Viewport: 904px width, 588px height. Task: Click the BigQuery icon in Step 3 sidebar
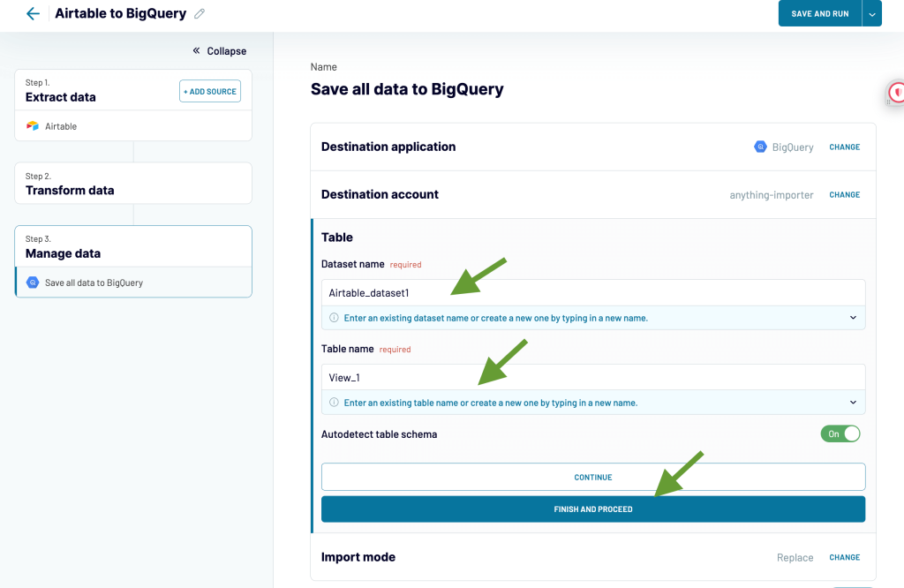tap(33, 283)
